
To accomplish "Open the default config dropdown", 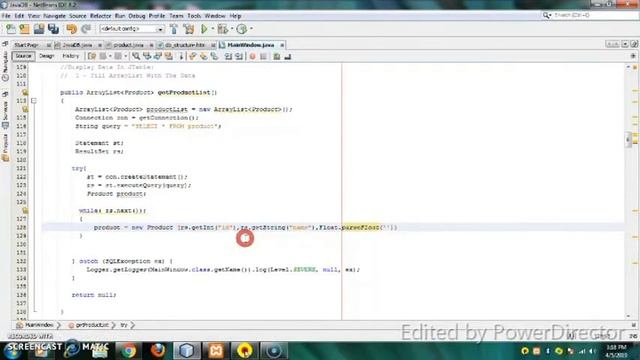I will click(132, 29).
